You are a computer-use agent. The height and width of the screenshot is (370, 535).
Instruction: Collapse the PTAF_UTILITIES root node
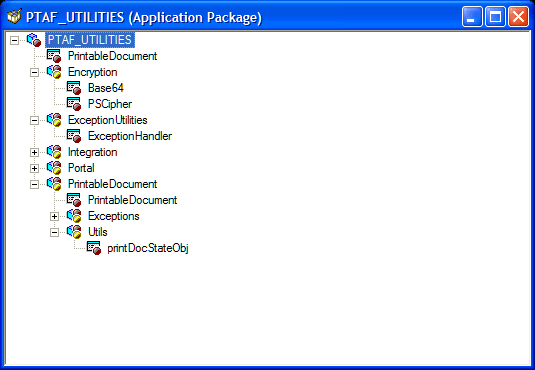[14, 40]
